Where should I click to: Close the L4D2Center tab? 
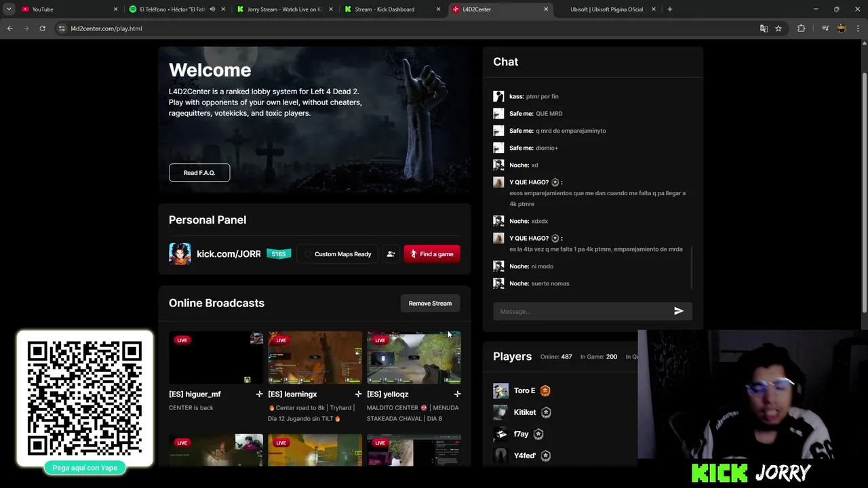(546, 9)
